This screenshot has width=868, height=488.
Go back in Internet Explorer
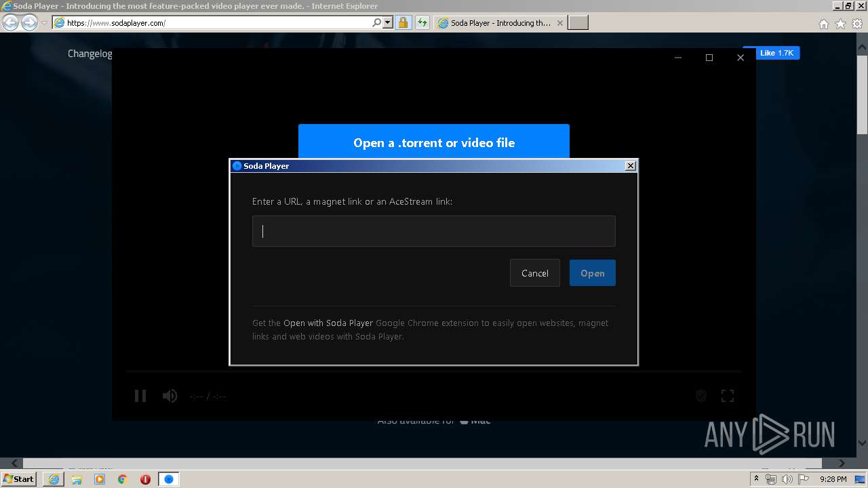point(11,23)
